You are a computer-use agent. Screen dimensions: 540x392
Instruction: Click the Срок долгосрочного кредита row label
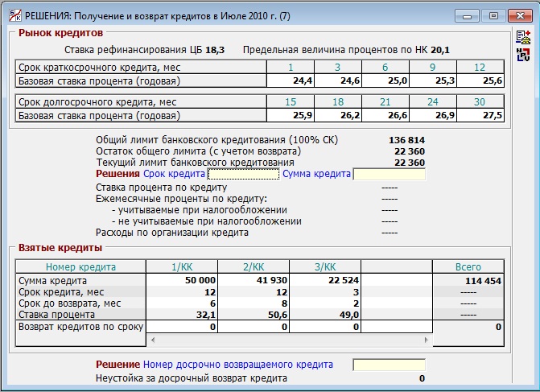(x=97, y=102)
